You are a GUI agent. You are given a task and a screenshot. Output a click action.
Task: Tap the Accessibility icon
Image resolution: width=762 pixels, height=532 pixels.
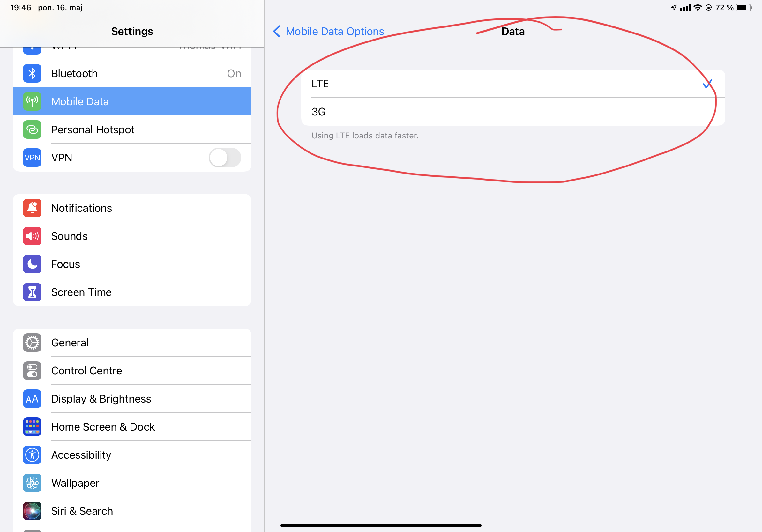pyautogui.click(x=32, y=455)
